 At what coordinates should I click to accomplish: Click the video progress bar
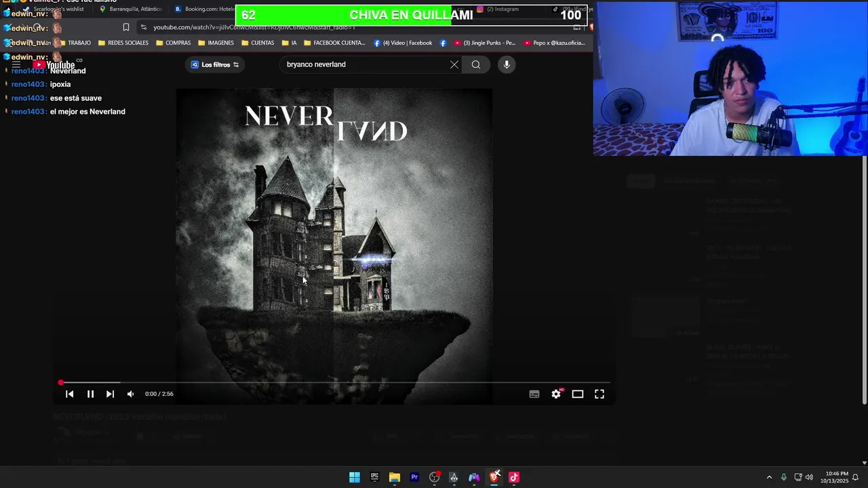click(335, 383)
